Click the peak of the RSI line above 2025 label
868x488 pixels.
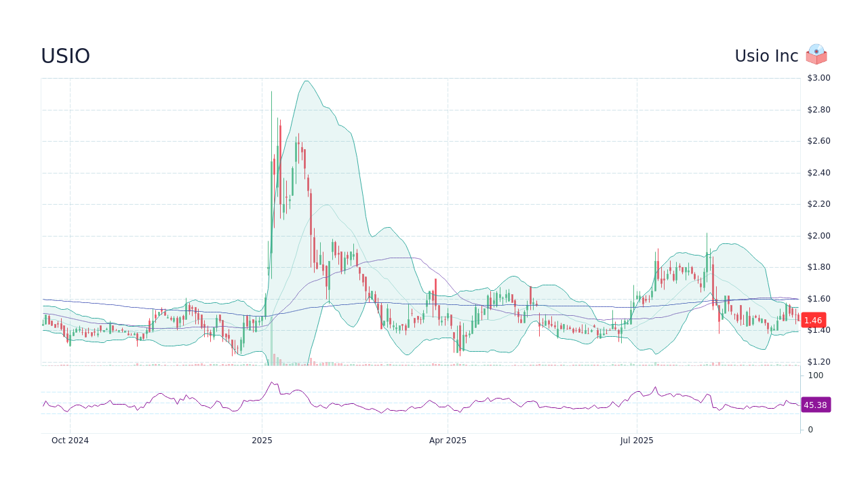(271, 382)
